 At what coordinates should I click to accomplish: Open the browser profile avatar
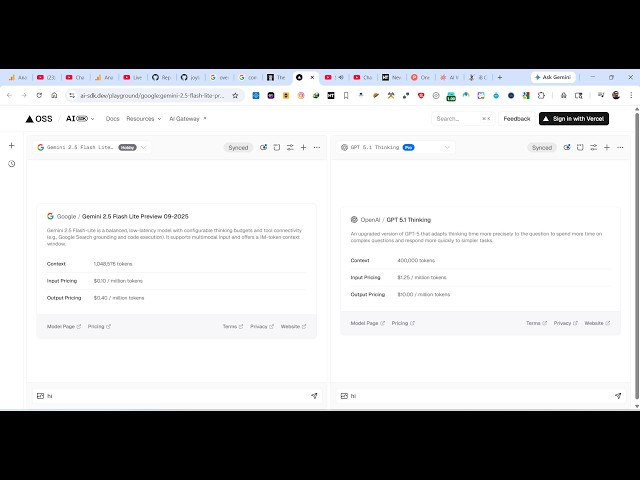[616, 95]
